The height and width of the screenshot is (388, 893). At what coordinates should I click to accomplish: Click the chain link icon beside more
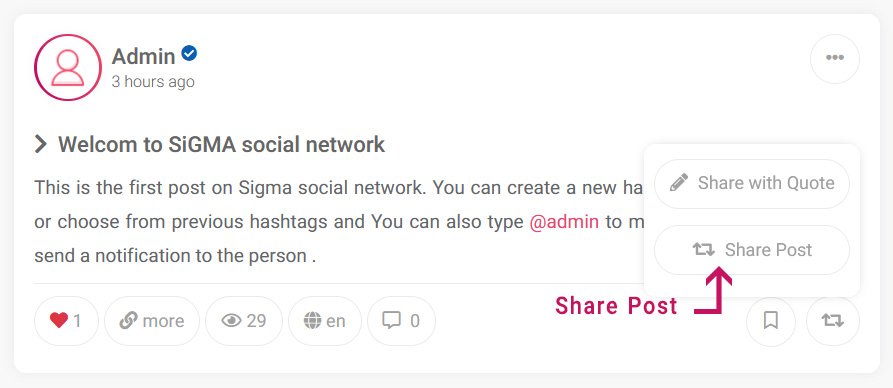[128, 321]
